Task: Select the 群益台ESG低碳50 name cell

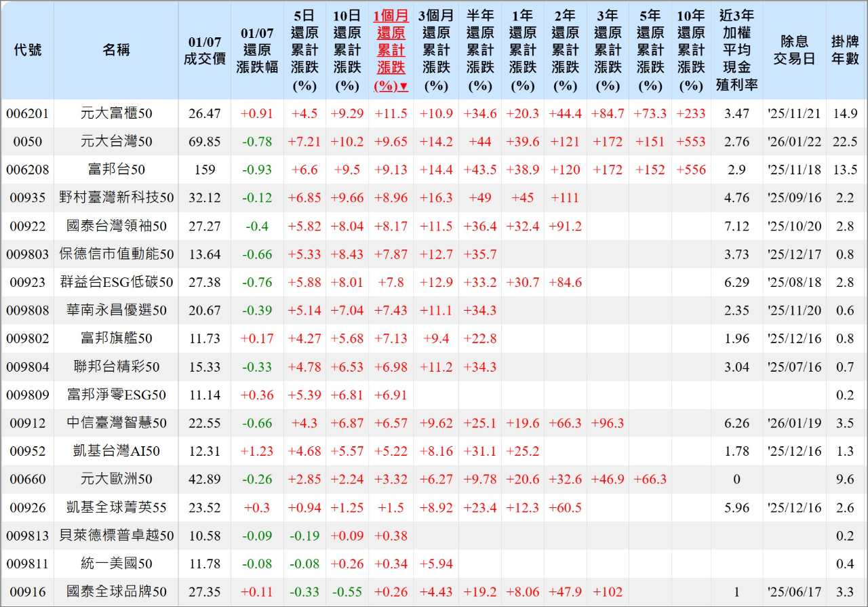Action: coord(117,283)
